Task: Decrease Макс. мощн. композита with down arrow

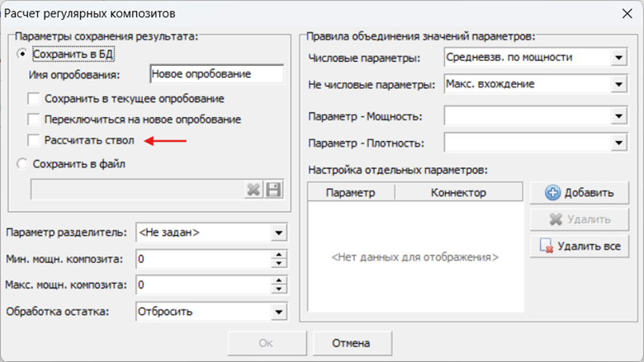Action: click(277, 289)
